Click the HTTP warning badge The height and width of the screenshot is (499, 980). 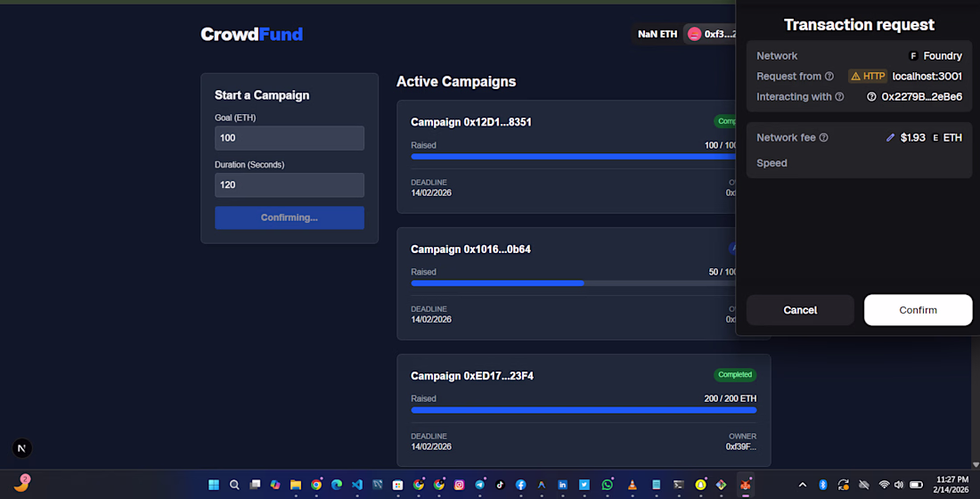(x=868, y=77)
